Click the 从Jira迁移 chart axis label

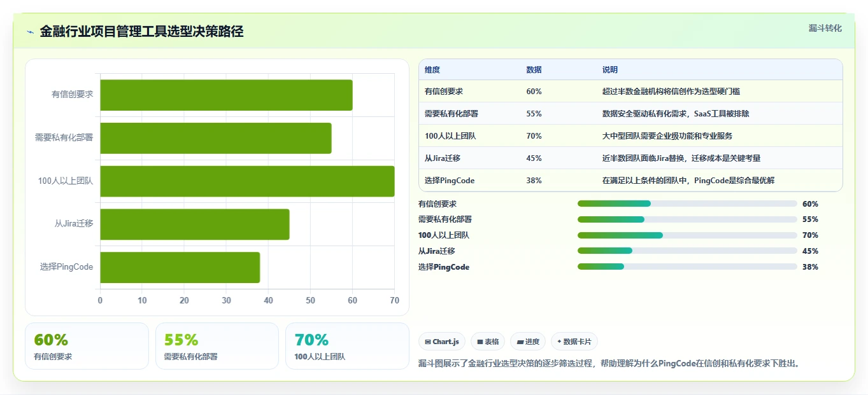[74, 224]
